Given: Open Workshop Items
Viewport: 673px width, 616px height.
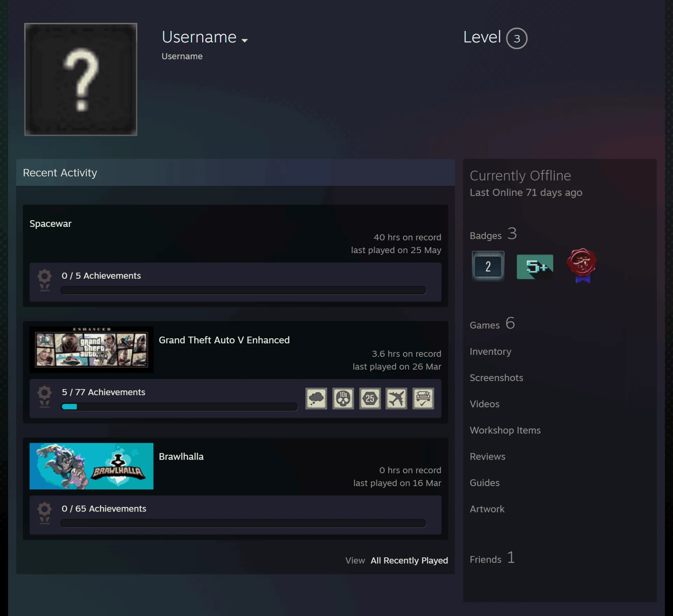Looking at the screenshot, I should (x=505, y=430).
